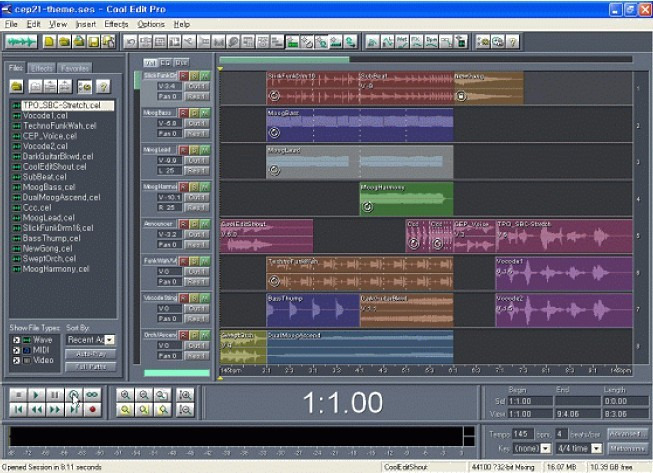Open the Options menu

[151, 24]
